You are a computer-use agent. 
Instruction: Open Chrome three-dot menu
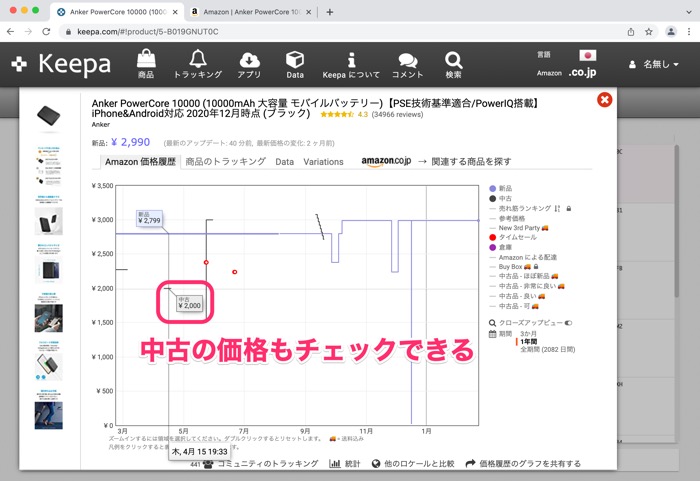689,32
